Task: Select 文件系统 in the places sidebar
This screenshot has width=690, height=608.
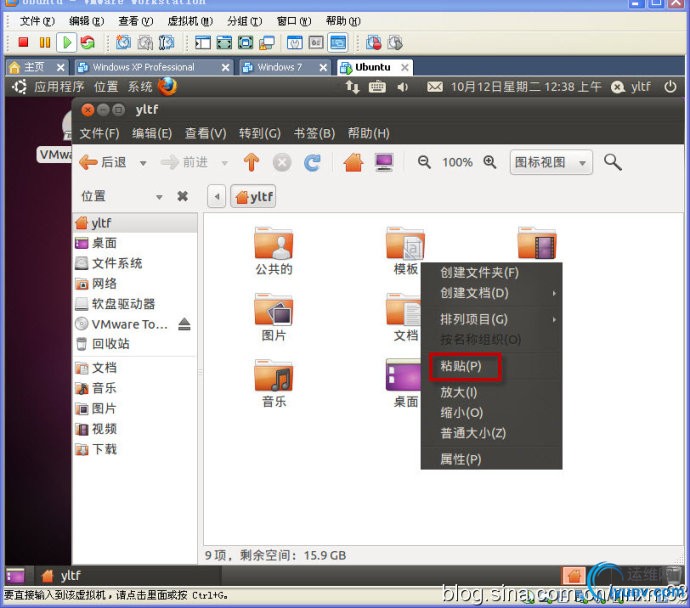Action: [135, 263]
